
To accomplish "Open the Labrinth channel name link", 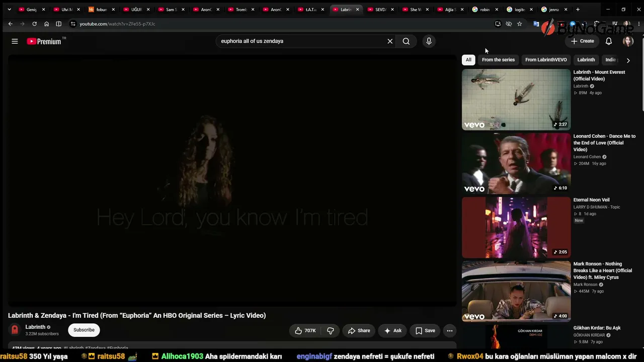I will click(x=35, y=327).
